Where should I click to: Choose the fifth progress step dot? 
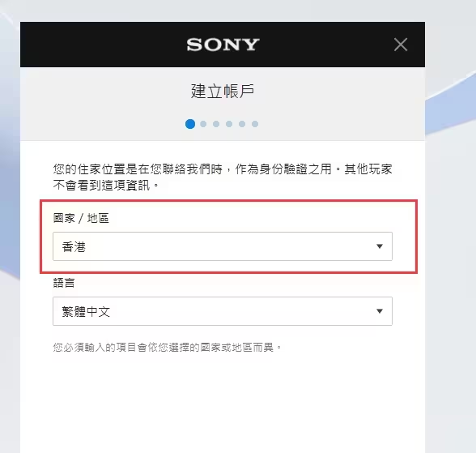pyautogui.click(x=242, y=124)
